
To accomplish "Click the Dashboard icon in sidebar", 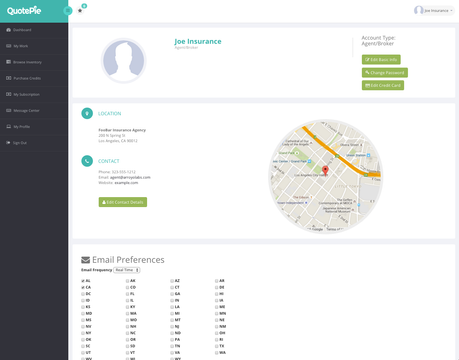I will click(9, 30).
